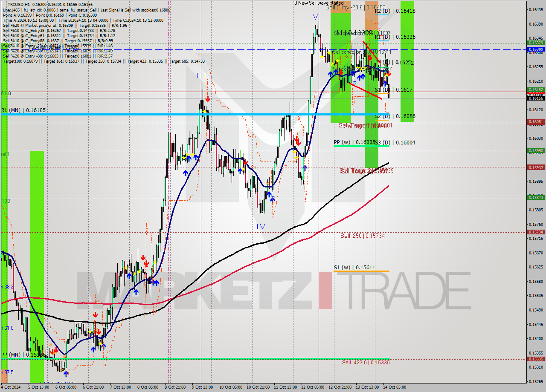The width and height of the screenshot is (546, 392).
Task: Select the '14 Oct 05:00' time axis label
Action: 395,387
